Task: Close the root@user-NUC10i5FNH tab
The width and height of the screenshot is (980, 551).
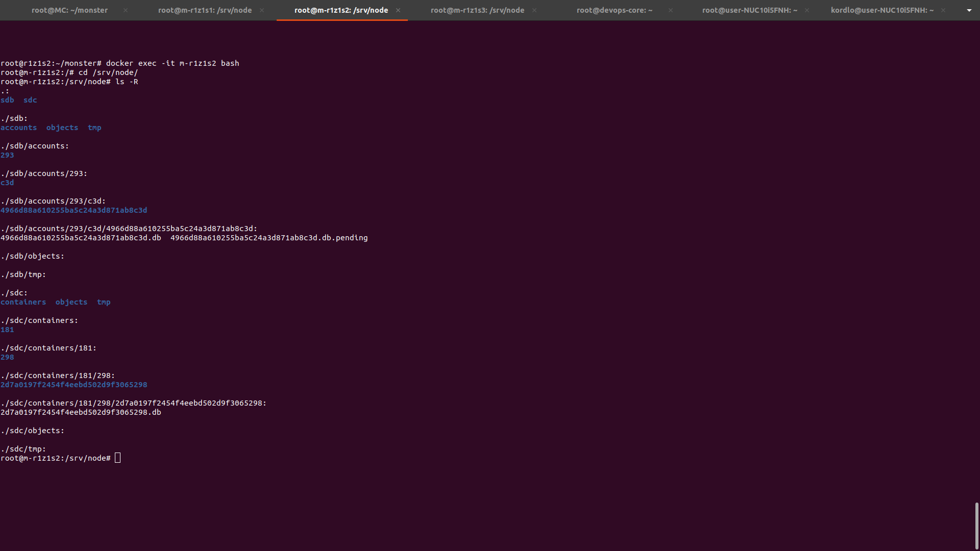Action: [x=807, y=10]
